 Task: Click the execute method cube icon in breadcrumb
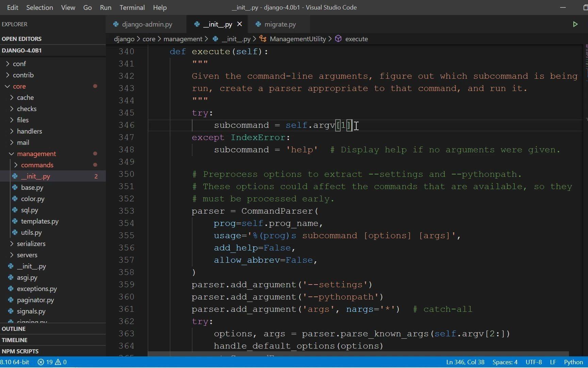point(338,39)
